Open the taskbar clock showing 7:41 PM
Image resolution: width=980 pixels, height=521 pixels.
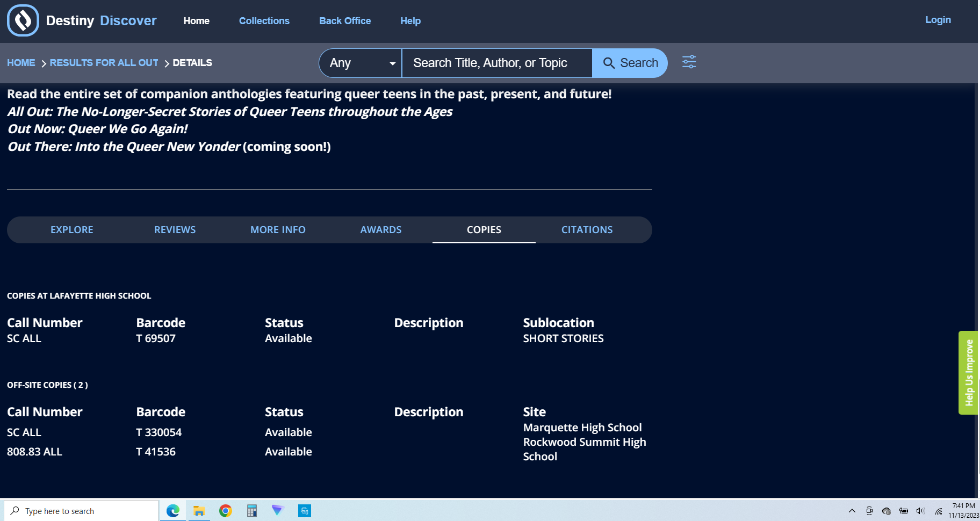(x=963, y=510)
